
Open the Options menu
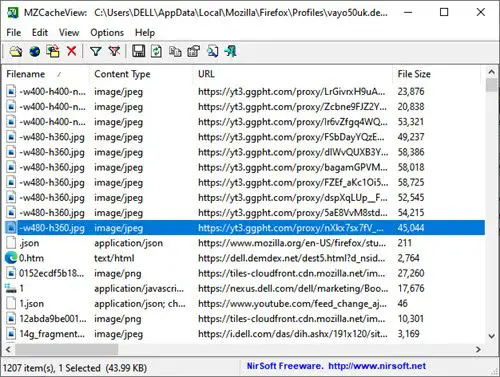pos(107,33)
